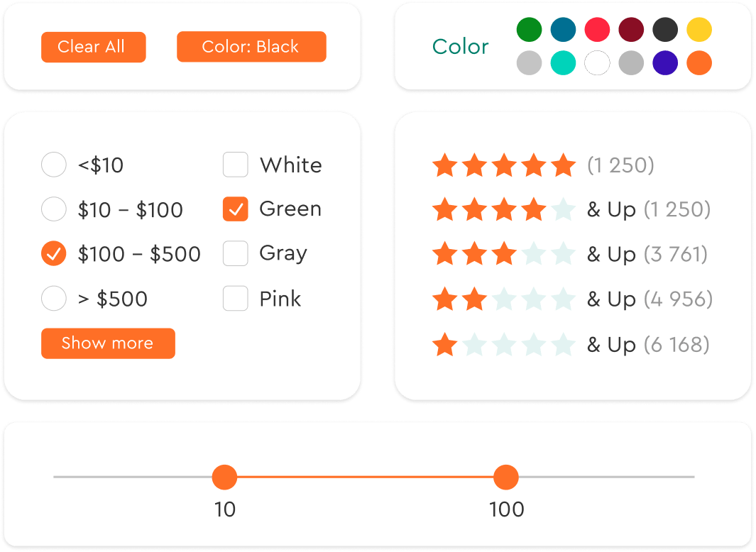
Task: Click the Show more button
Action: point(108,343)
